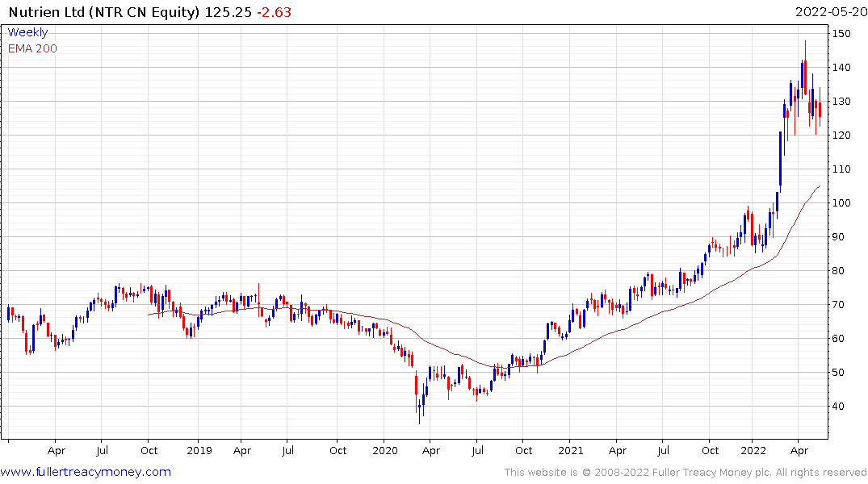
Task: Click the red -2.63 price change
Action: pyautogui.click(x=274, y=11)
